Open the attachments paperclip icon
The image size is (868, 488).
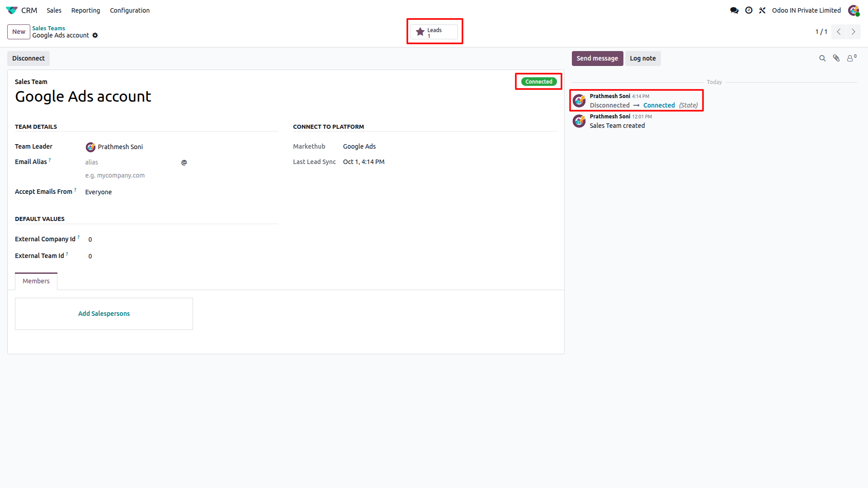836,58
